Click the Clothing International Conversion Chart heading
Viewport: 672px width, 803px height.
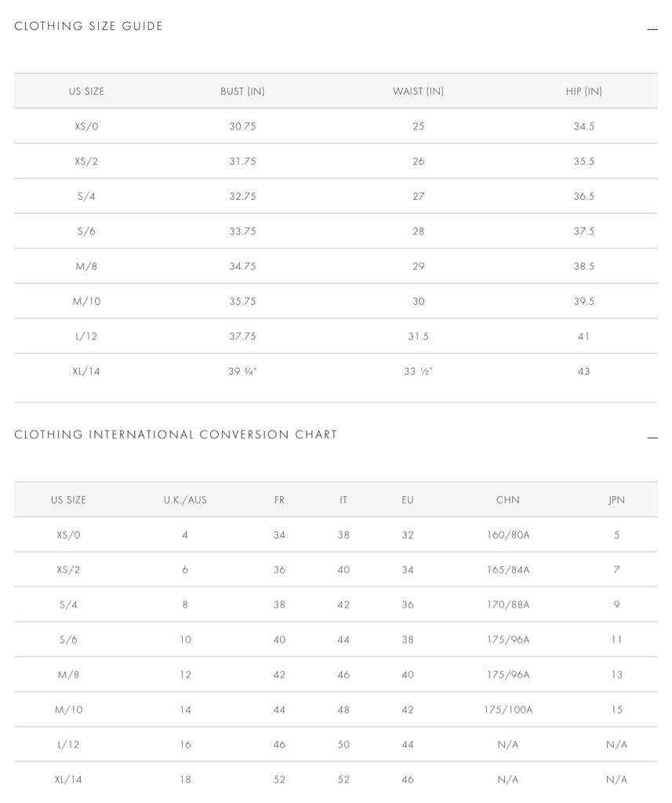click(176, 434)
